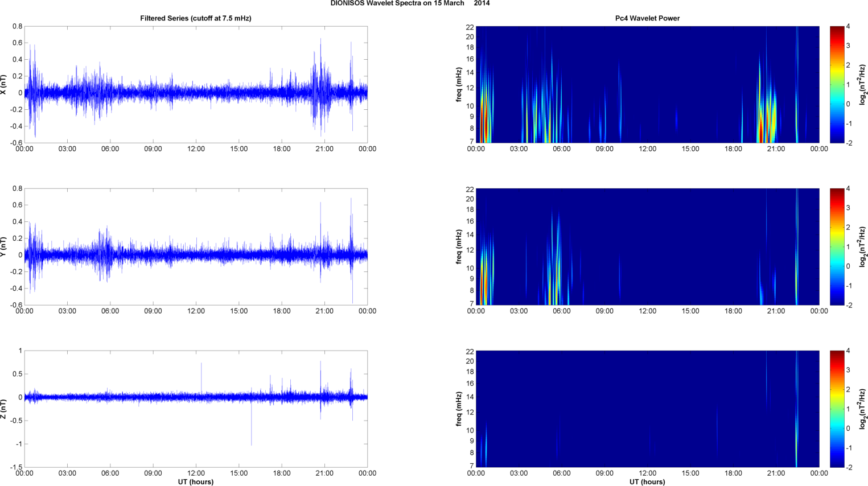
Task: Click the '-0.6' tick on Y plot axis
Action: (x=16, y=305)
